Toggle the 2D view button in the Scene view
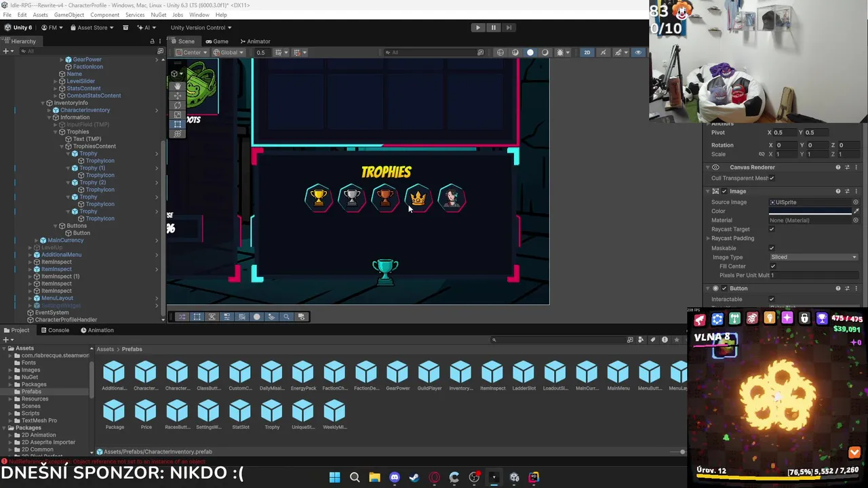The width and height of the screenshot is (868, 488). [587, 52]
